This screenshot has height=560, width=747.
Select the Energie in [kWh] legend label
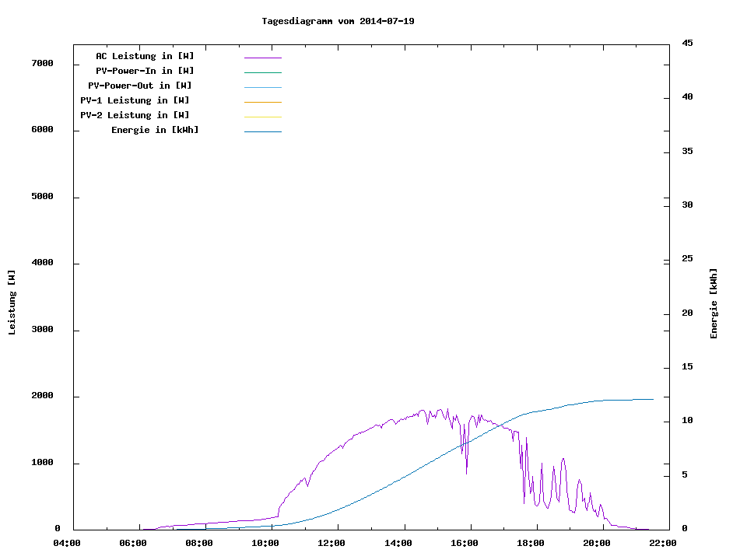click(155, 130)
